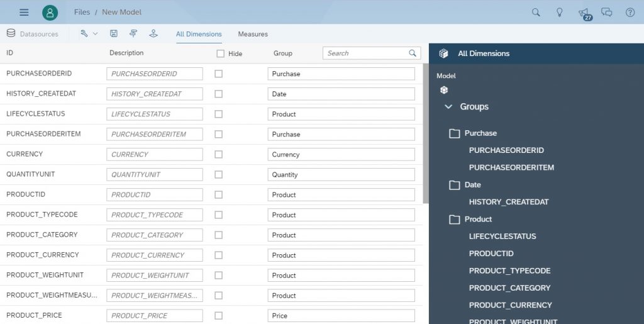Screen dimensions: 644x324
Task: Click the help question mark icon
Action: tap(630, 13)
